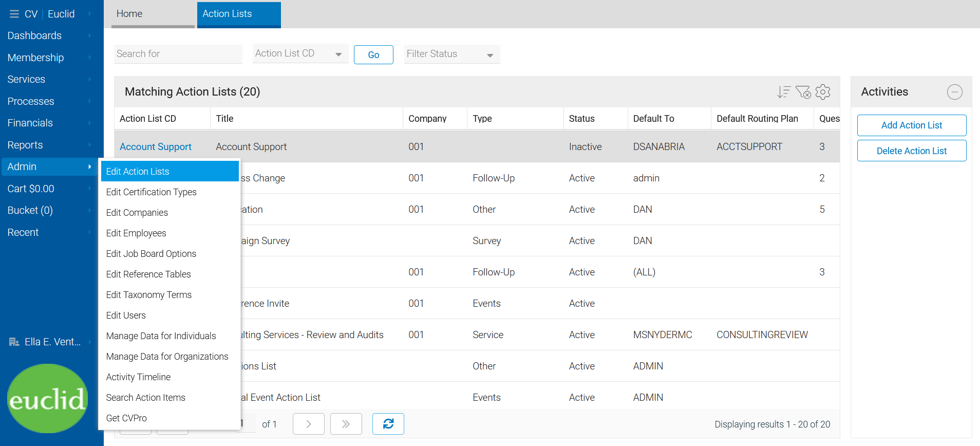Expand the Membership sidebar menu
Screen dimensions: 980x446
point(49,58)
